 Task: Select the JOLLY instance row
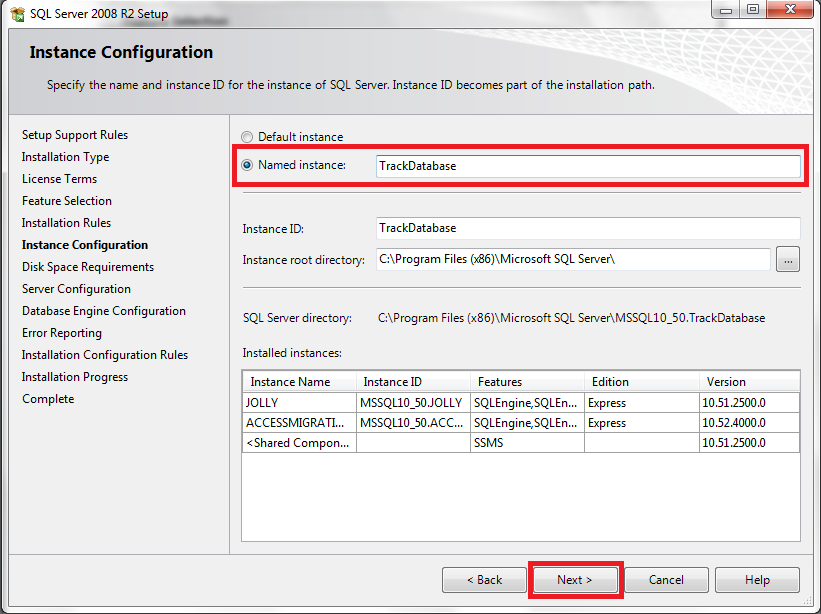(x=521, y=403)
